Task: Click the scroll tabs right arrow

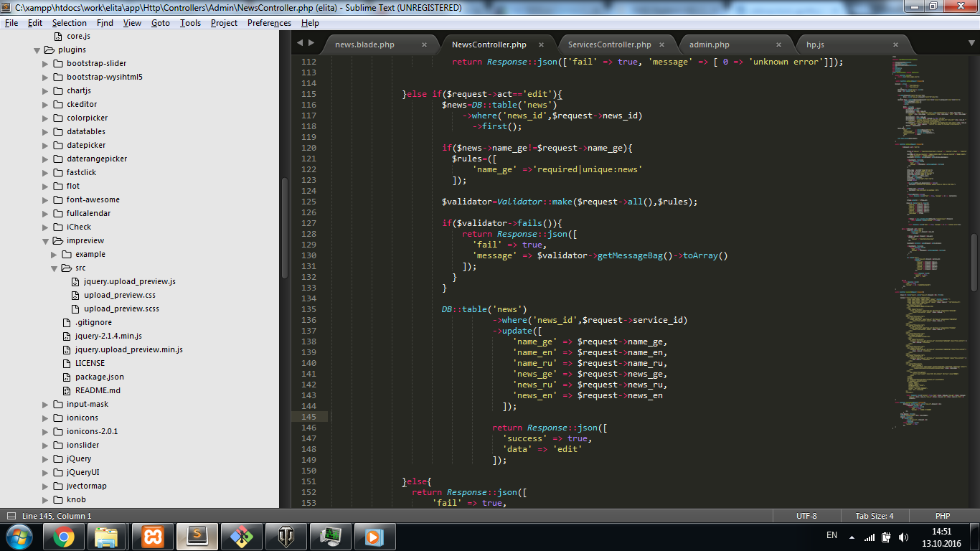Action: pos(310,44)
